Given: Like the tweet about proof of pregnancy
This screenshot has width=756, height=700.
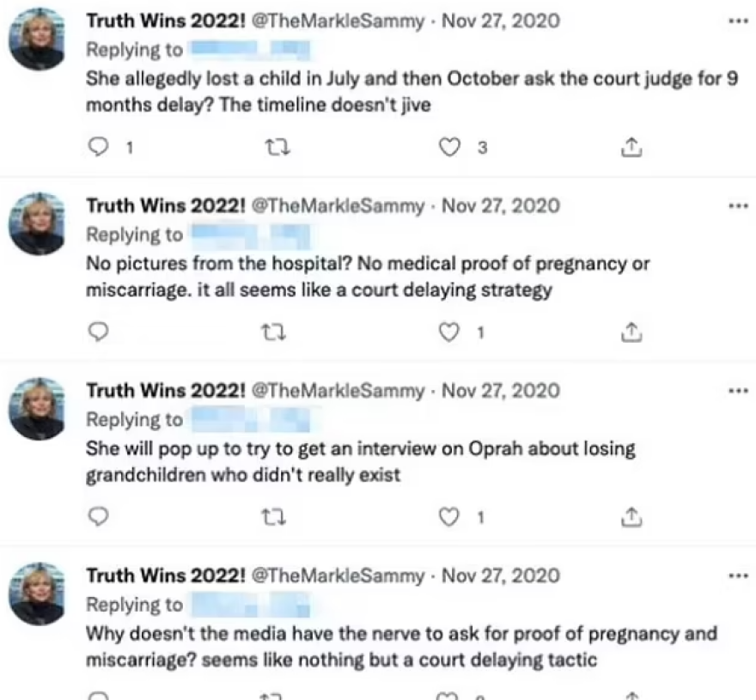Looking at the screenshot, I should pyautogui.click(x=448, y=694).
